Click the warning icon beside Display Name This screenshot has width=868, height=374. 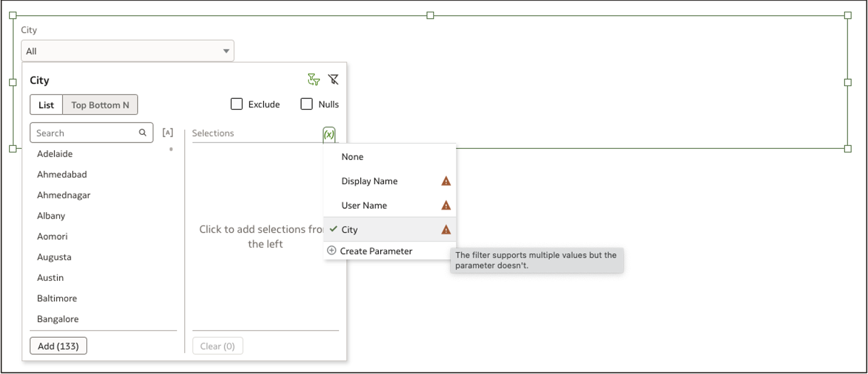445,181
